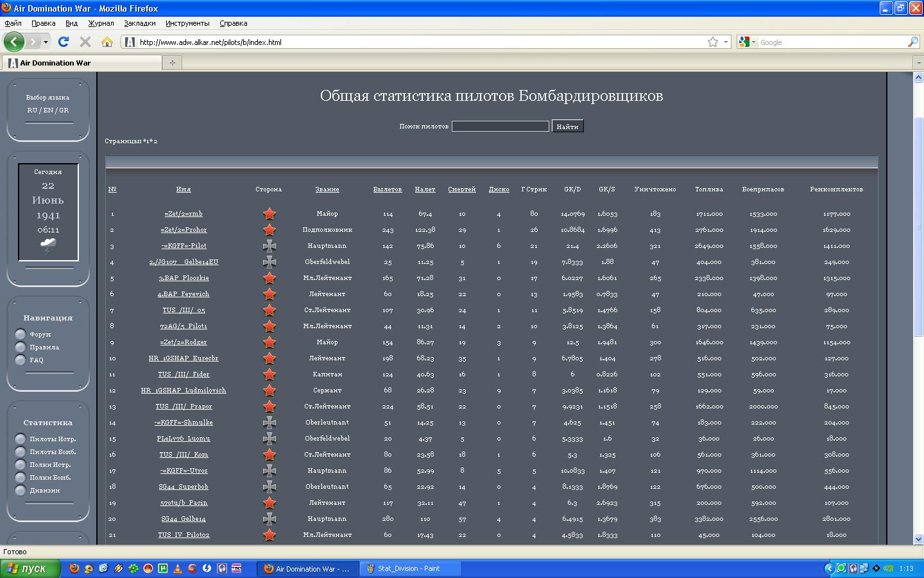The height and width of the screenshot is (578, 924).
Task: Click the Найти search button
Action: pyautogui.click(x=567, y=127)
